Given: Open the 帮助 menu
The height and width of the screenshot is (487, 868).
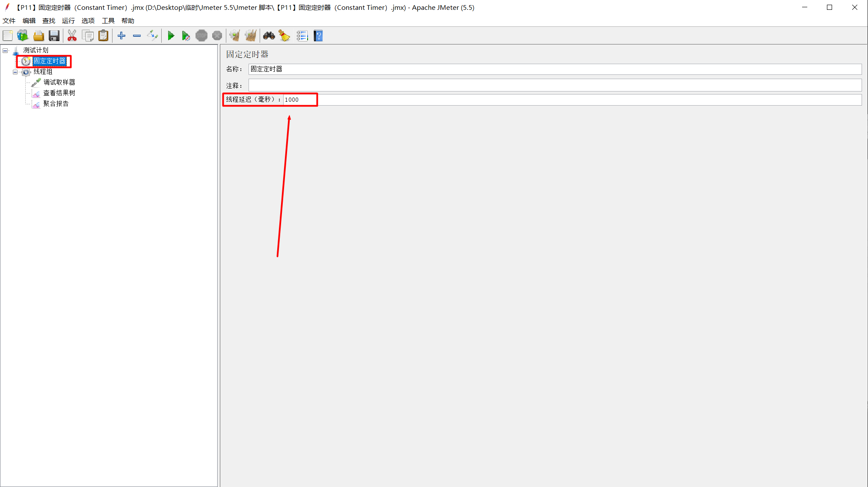Looking at the screenshot, I should pos(128,21).
